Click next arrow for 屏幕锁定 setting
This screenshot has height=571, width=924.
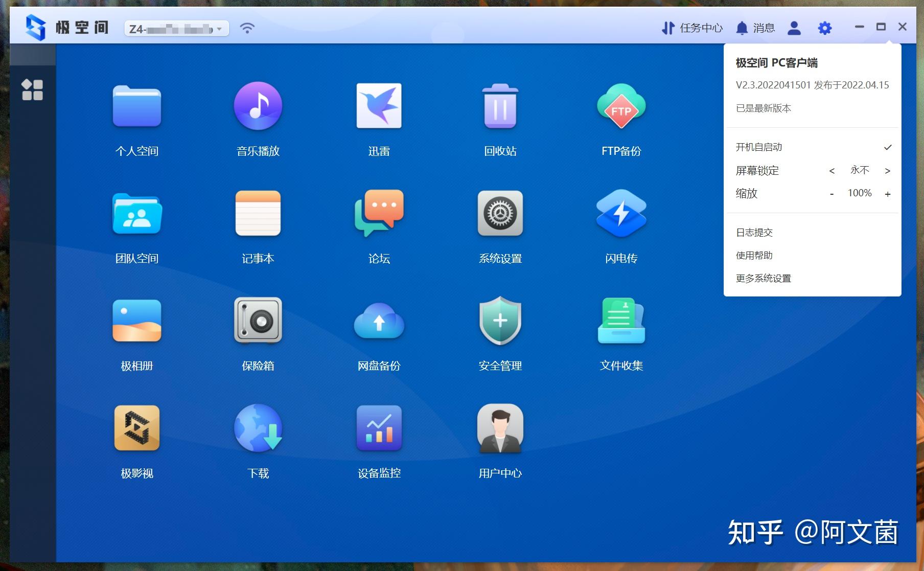[x=888, y=170]
